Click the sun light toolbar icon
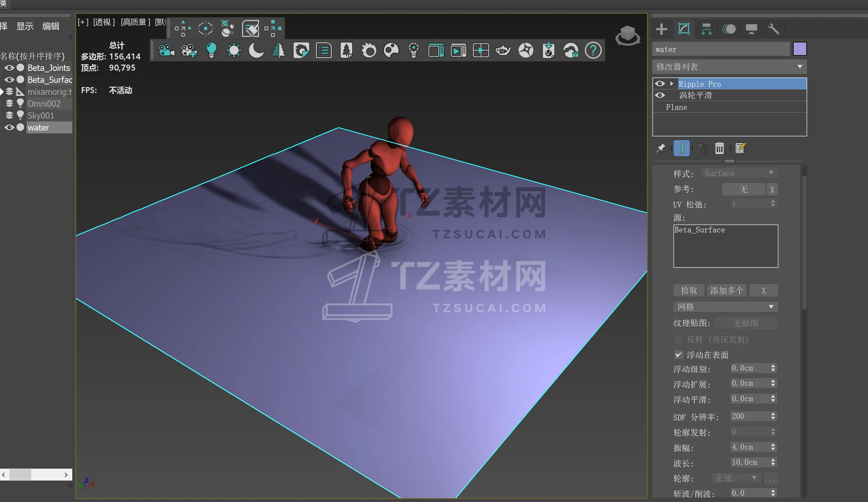 click(x=234, y=51)
